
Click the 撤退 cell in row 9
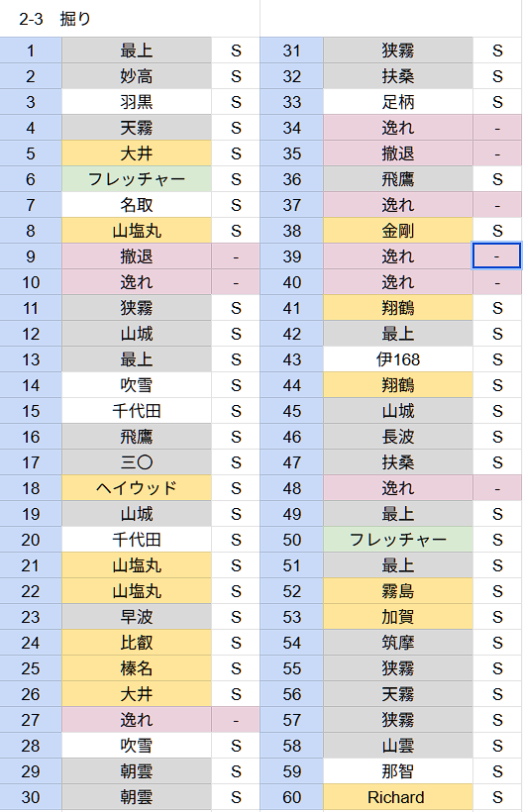click(x=137, y=256)
